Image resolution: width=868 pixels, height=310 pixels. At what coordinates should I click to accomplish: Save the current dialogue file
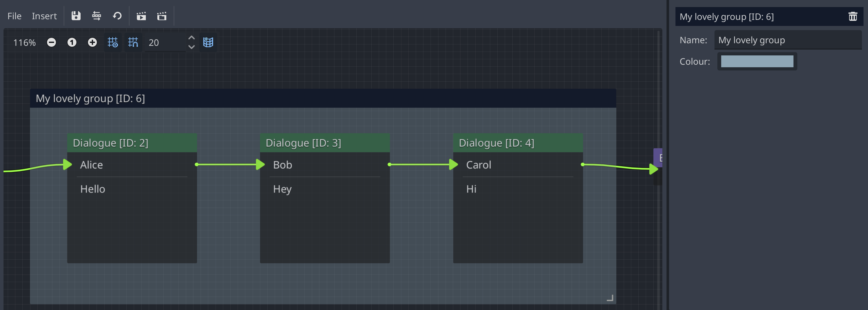(x=75, y=16)
